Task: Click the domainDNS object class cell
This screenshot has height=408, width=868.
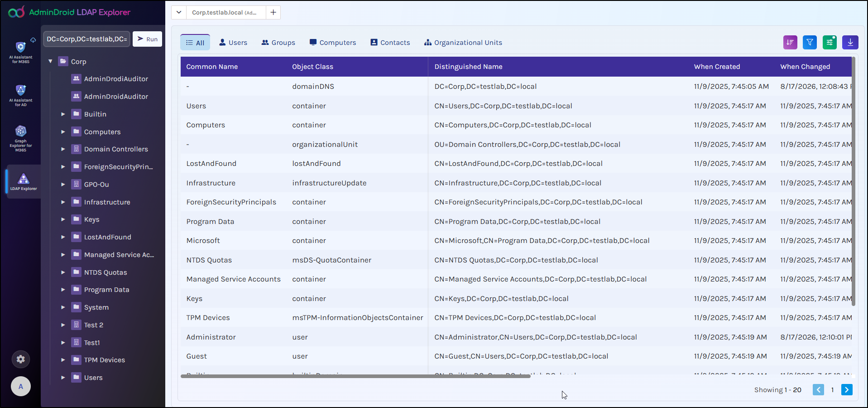Action: [x=313, y=87]
